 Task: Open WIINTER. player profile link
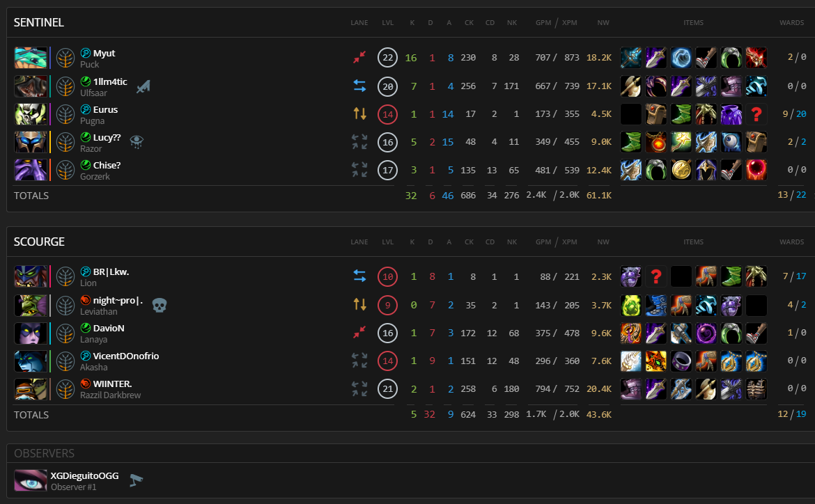pos(112,384)
